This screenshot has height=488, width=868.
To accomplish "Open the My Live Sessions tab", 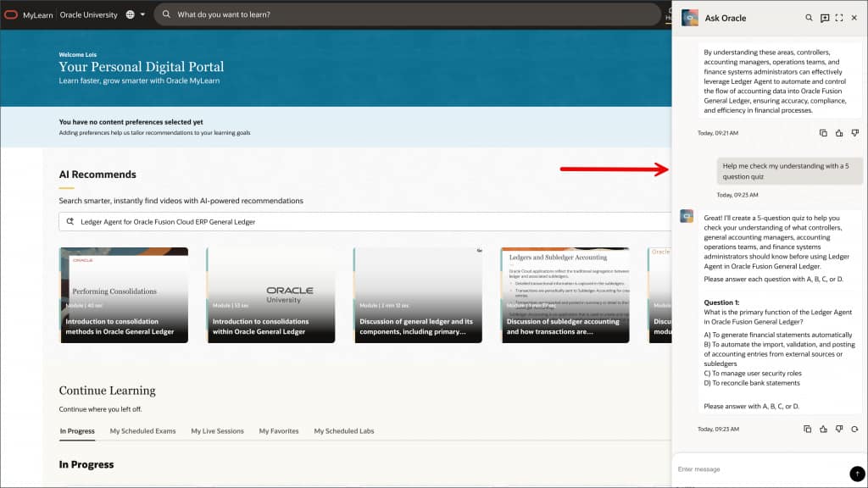I will (217, 431).
